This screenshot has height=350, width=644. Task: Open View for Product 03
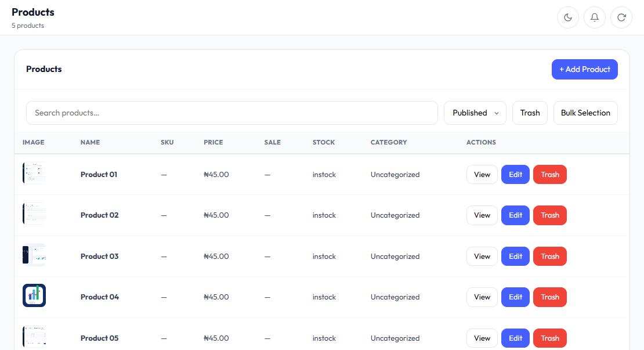482,257
